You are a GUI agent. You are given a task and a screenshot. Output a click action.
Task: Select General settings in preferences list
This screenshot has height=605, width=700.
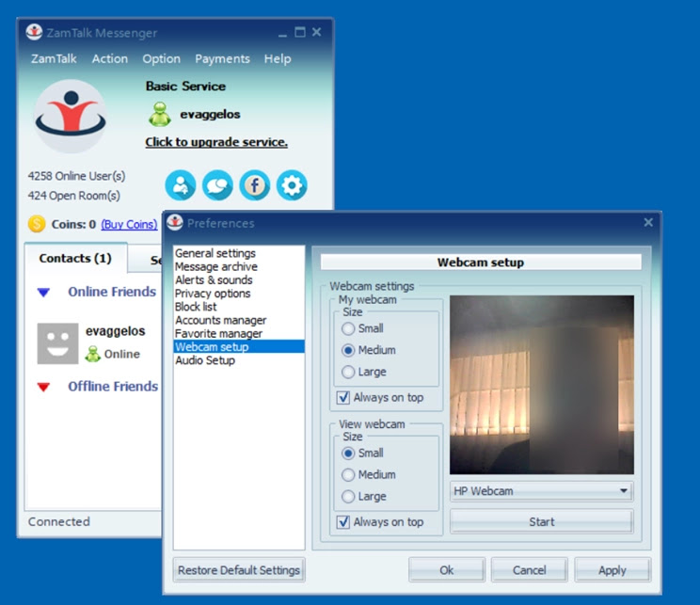click(239, 253)
